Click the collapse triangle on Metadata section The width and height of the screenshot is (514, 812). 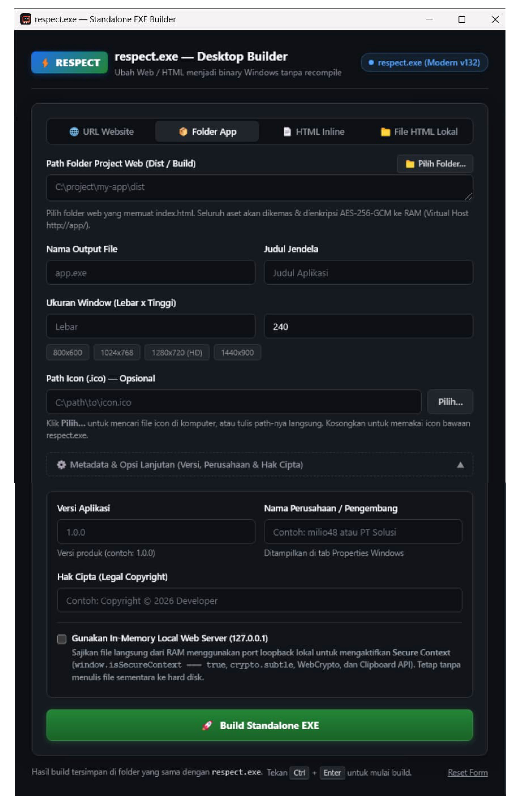coord(460,465)
